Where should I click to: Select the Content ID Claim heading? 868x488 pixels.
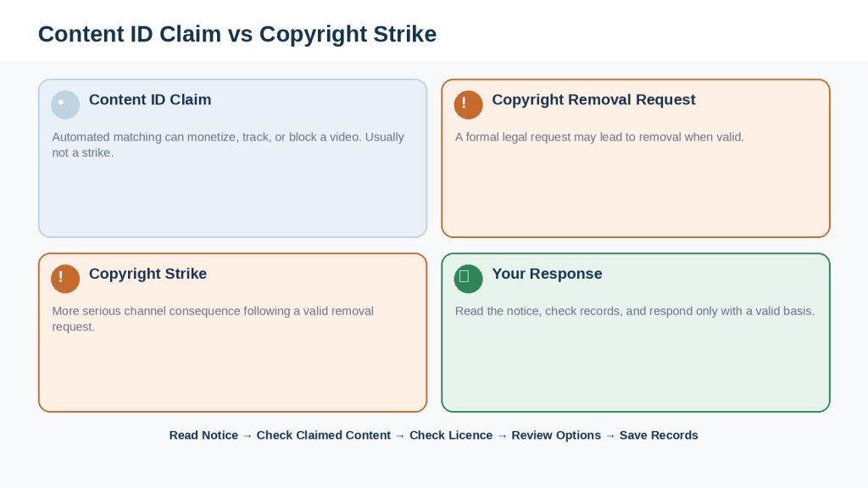click(x=150, y=100)
